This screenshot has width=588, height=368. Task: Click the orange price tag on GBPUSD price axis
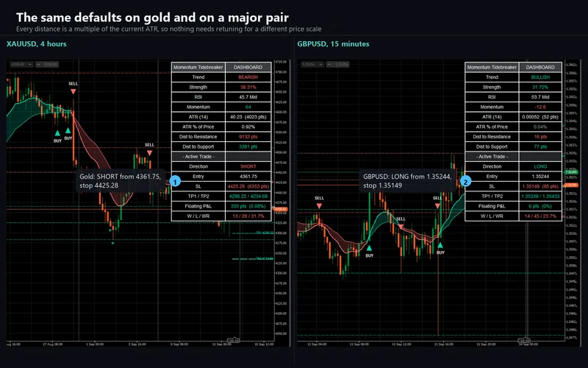tap(572, 185)
